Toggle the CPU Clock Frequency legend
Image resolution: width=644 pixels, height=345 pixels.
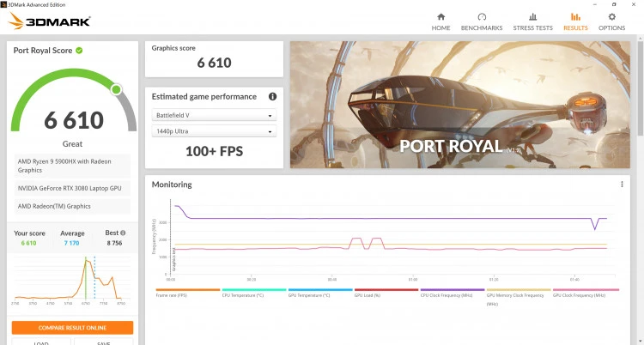point(453,293)
